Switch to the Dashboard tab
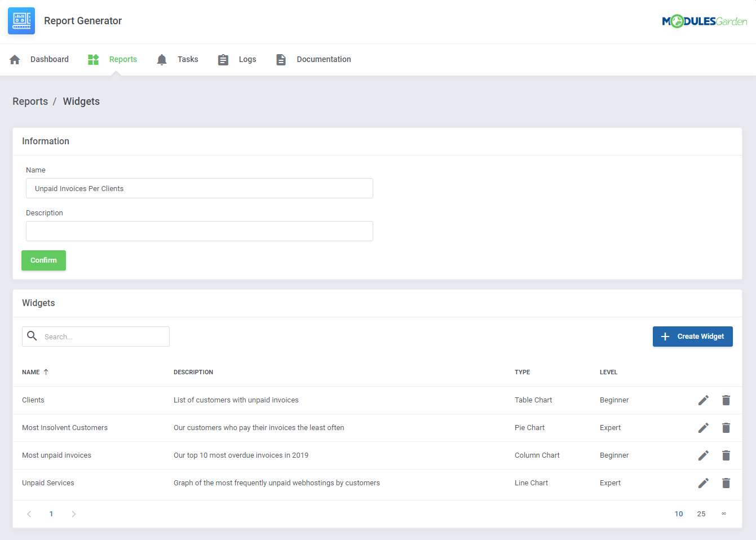This screenshot has width=756, height=540. click(x=50, y=59)
